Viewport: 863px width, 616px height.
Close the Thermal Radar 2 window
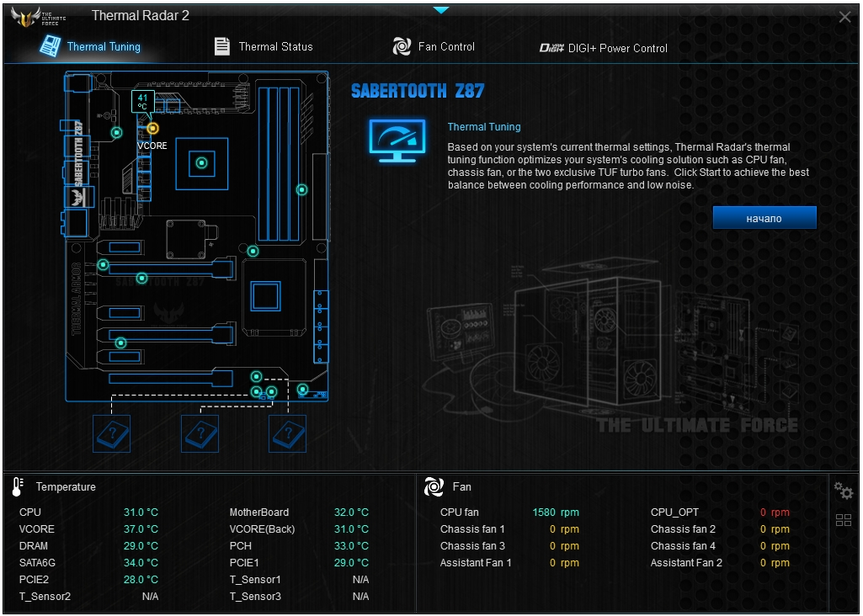click(x=844, y=17)
